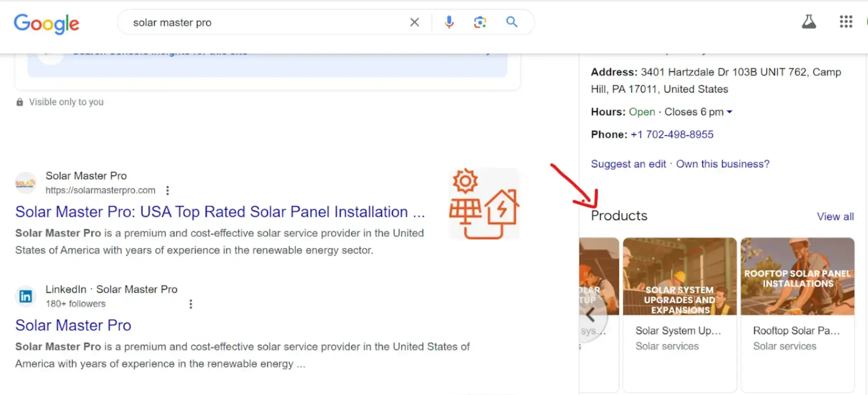Open the three-dot menu for the first result

coord(167,190)
